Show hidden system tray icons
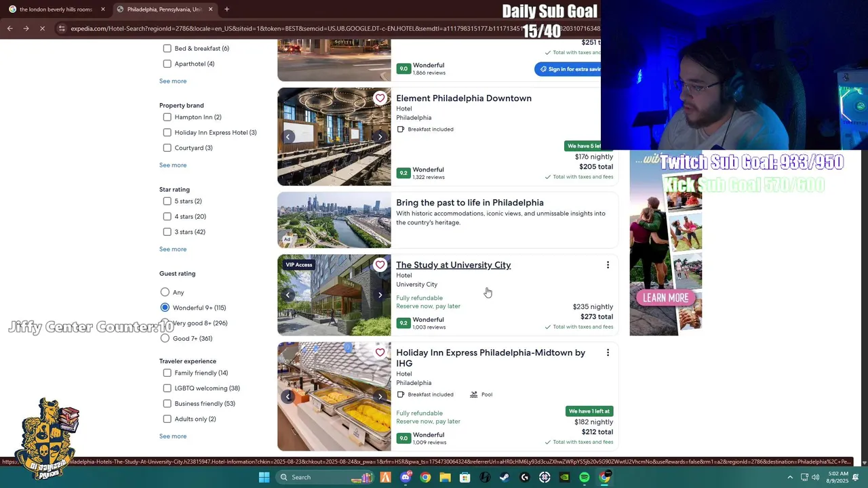The width and height of the screenshot is (868, 488). tap(790, 477)
